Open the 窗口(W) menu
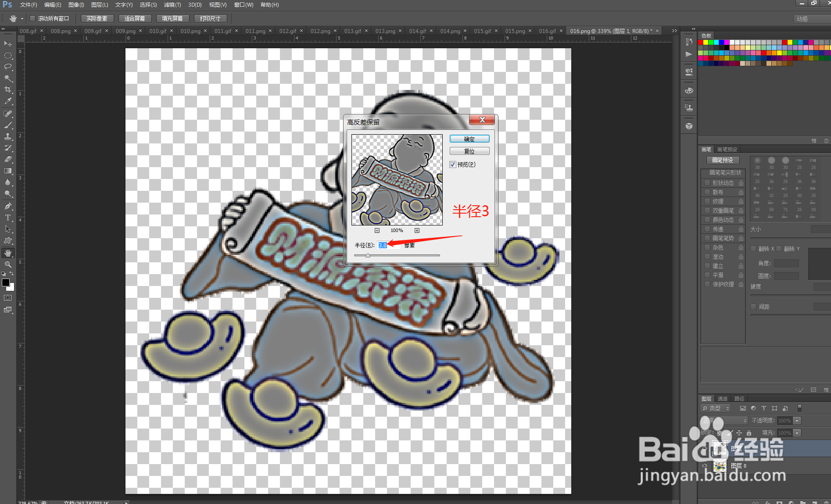The height and width of the screenshot is (504, 831). click(x=244, y=5)
